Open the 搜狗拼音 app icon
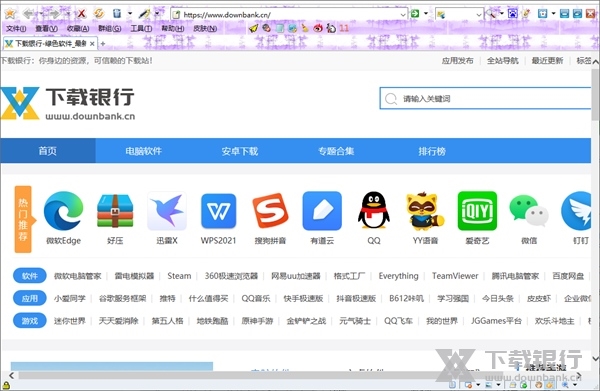Screen dimensions: 600x391 pyautogui.click(x=270, y=211)
